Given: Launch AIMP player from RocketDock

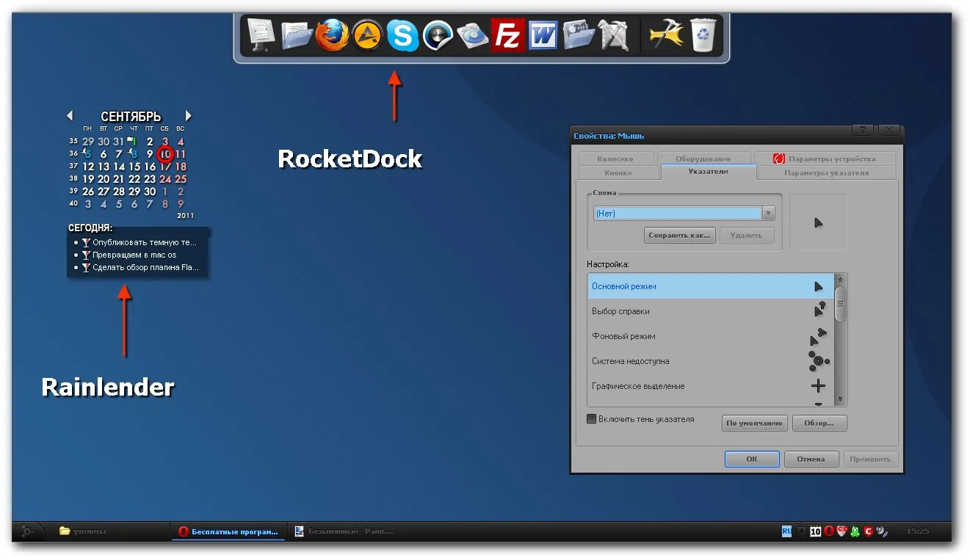Looking at the screenshot, I should pos(367,35).
